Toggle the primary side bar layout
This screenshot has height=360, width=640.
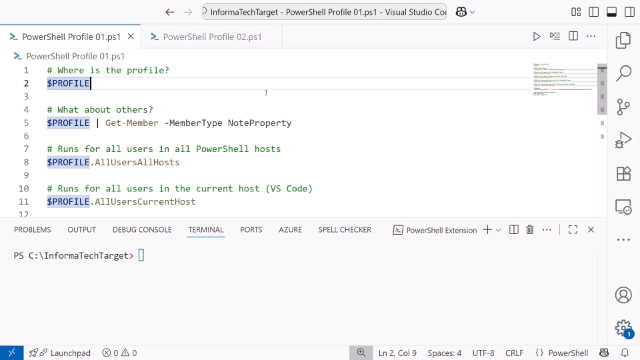(x=594, y=12)
